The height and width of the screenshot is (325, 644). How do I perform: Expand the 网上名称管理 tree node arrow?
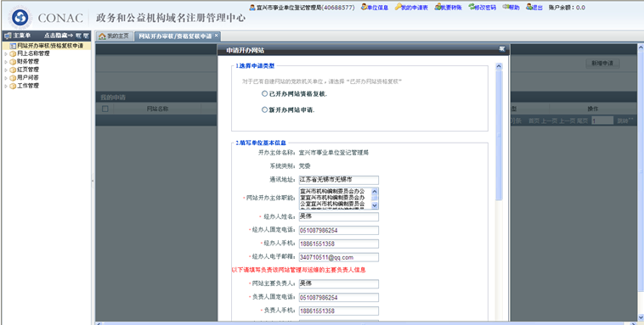6,53
